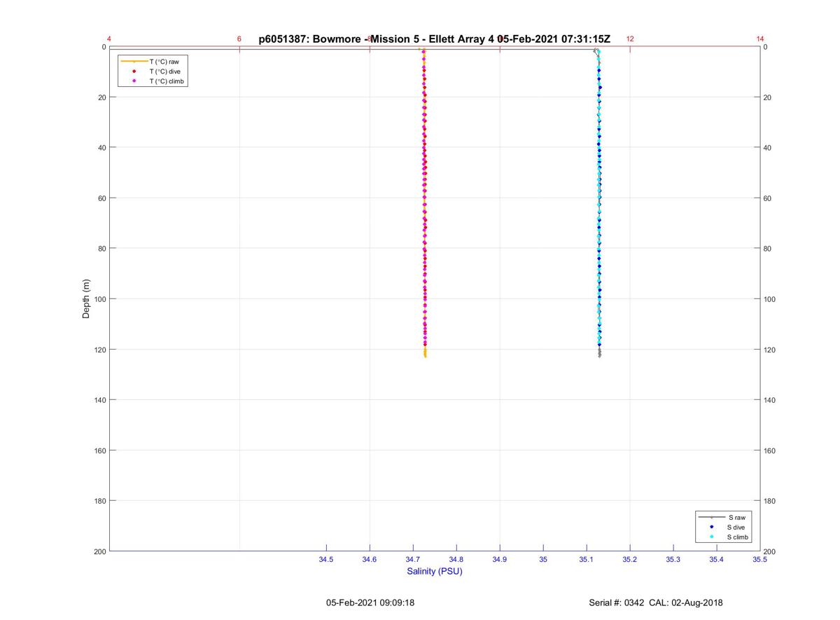Click salinity tick label 34.5

click(x=326, y=560)
